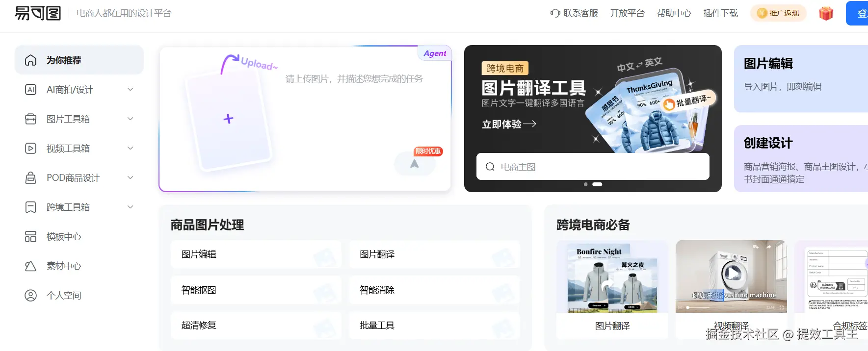Open 图片翻译 under 商品图片处理
This screenshot has width=868, height=351.
434,254
